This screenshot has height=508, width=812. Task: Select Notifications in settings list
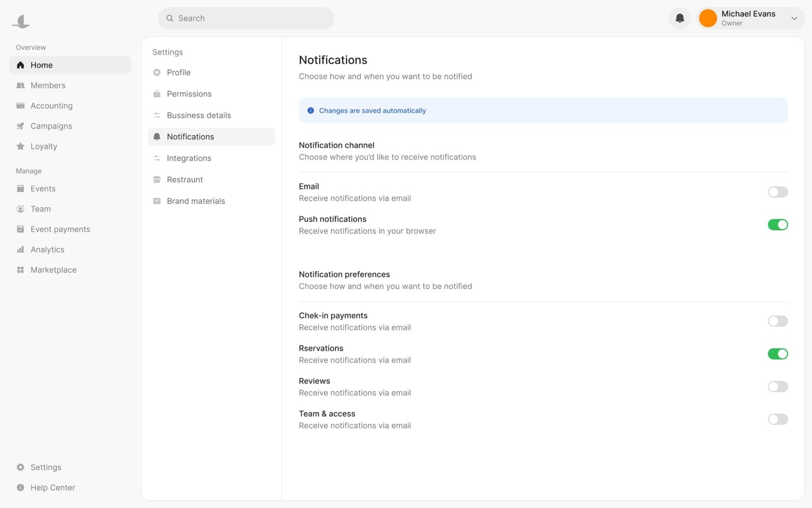pyautogui.click(x=211, y=137)
